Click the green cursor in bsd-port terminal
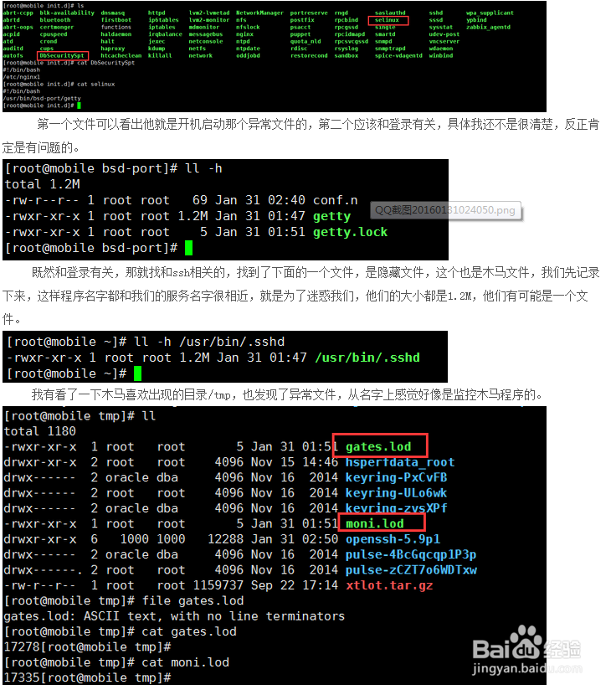Viewport: 616px width, 690px height. click(x=188, y=248)
